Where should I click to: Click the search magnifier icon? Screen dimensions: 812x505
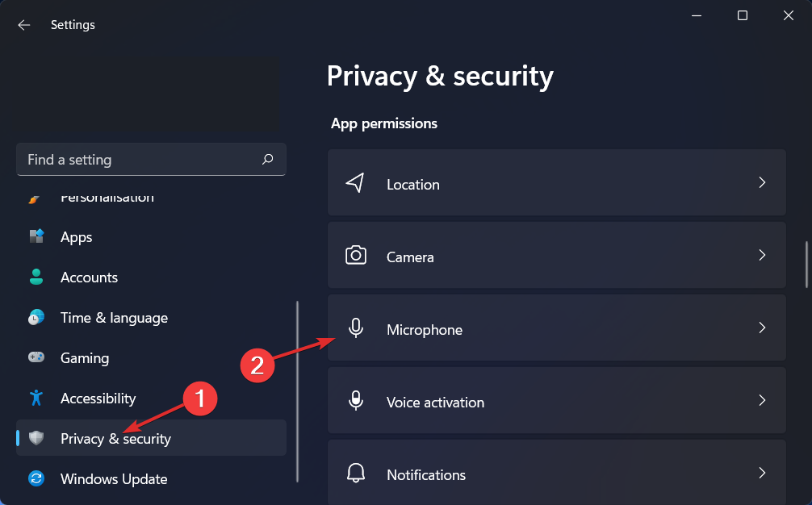(x=268, y=160)
